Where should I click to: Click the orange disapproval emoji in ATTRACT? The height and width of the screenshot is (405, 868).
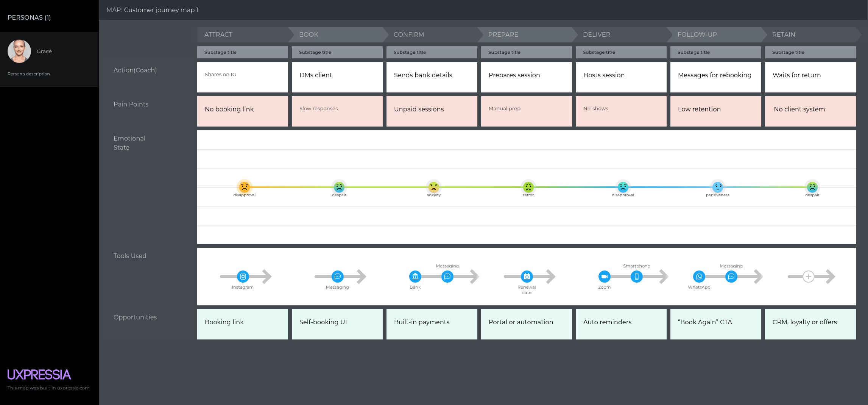245,187
